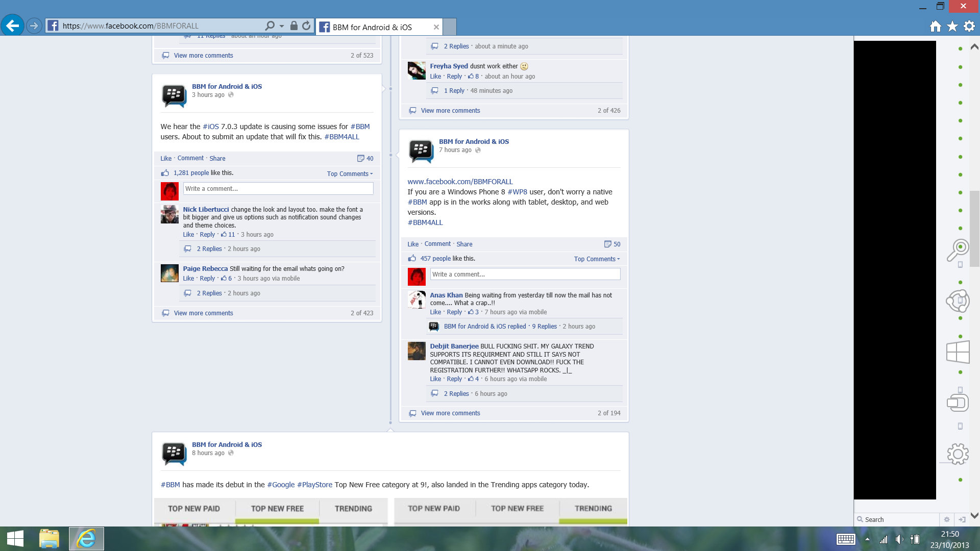Click comment box under iOS 7.0.3 post
This screenshot has width=980, height=551.
[278, 189]
